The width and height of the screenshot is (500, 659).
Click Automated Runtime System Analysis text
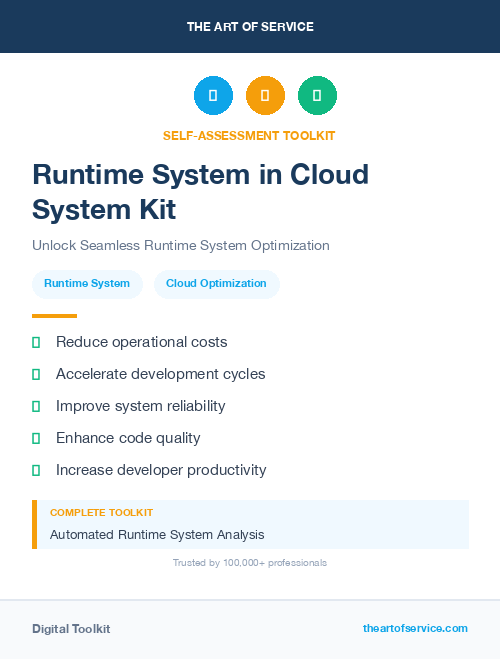click(x=157, y=535)
